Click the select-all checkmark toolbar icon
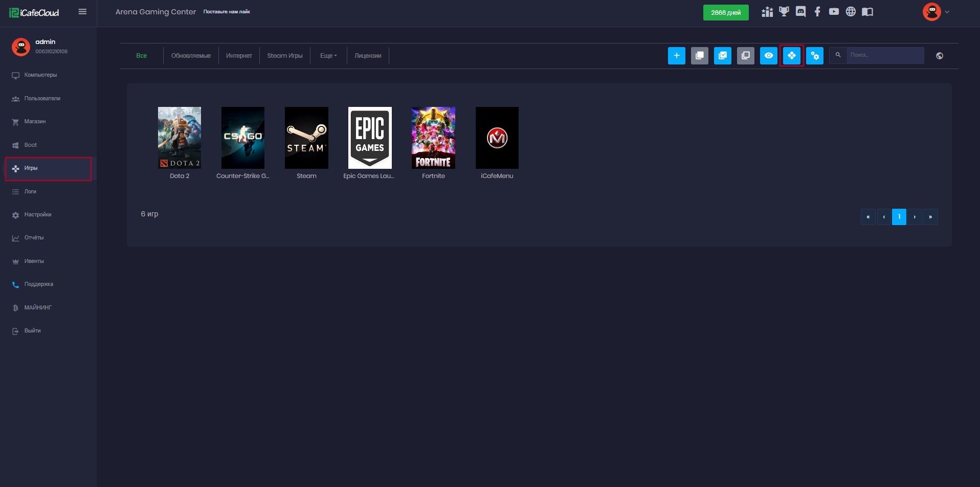980x487 pixels. pyautogui.click(x=723, y=56)
